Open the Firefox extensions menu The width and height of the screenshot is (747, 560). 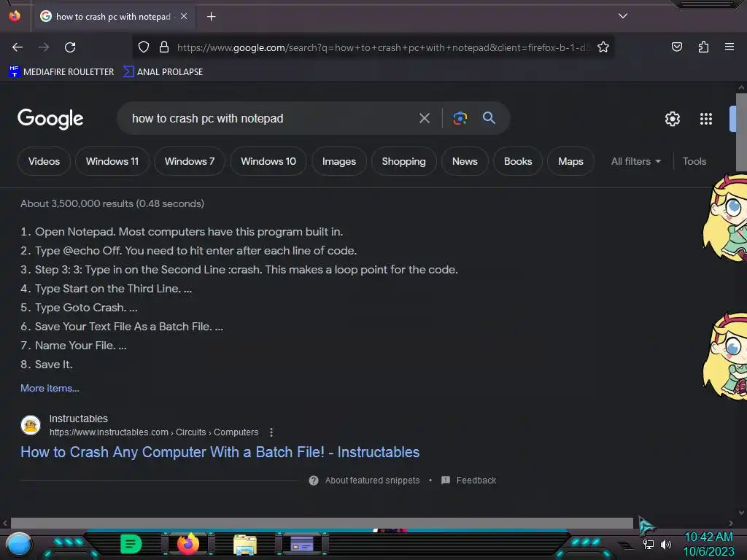703,47
